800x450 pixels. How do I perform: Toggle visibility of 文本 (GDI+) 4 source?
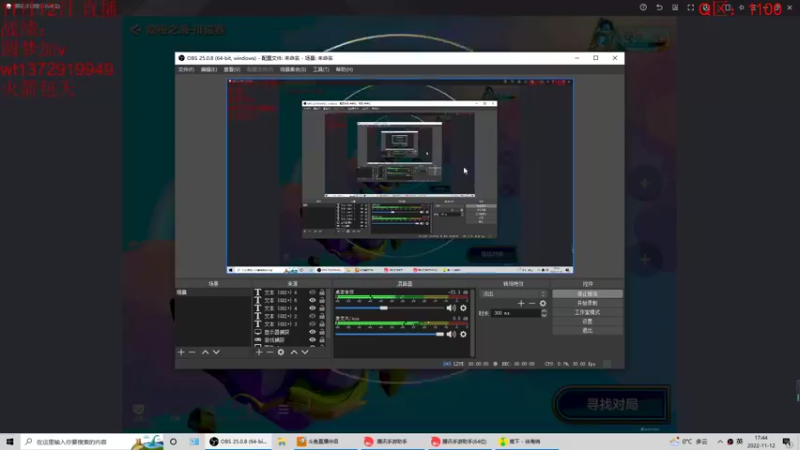(x=312, y=308)
